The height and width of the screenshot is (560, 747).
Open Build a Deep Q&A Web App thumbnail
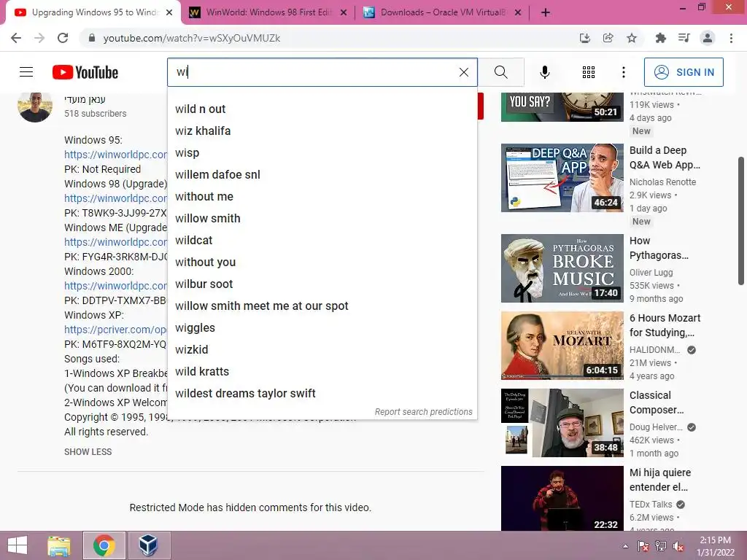tap(562, 178)
